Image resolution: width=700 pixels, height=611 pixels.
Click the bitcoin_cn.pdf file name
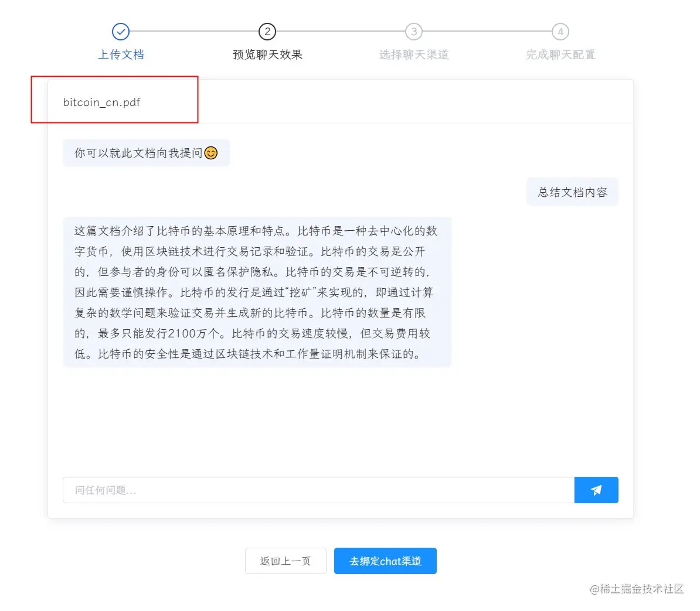(x=101, y=102)
